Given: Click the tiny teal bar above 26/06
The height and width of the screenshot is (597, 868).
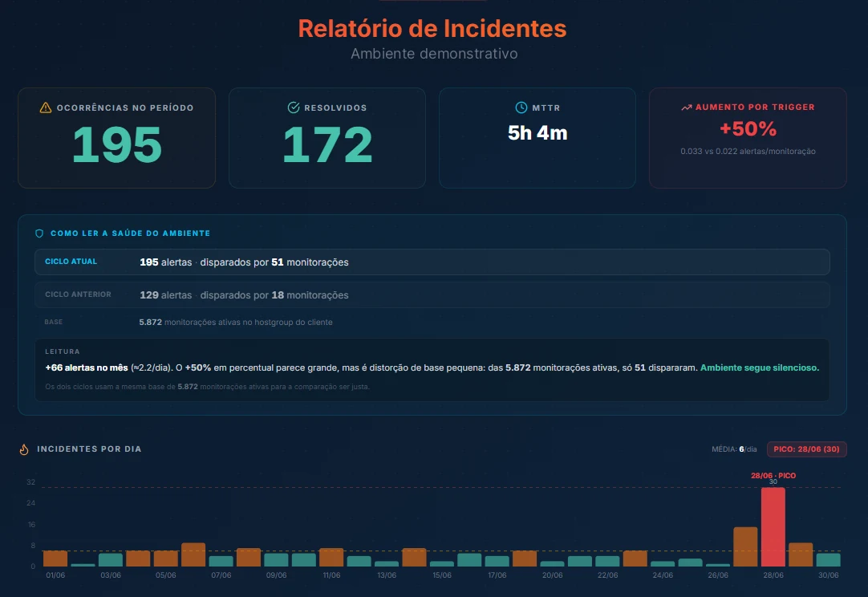Looking at the screenshot, I should 718,565.
